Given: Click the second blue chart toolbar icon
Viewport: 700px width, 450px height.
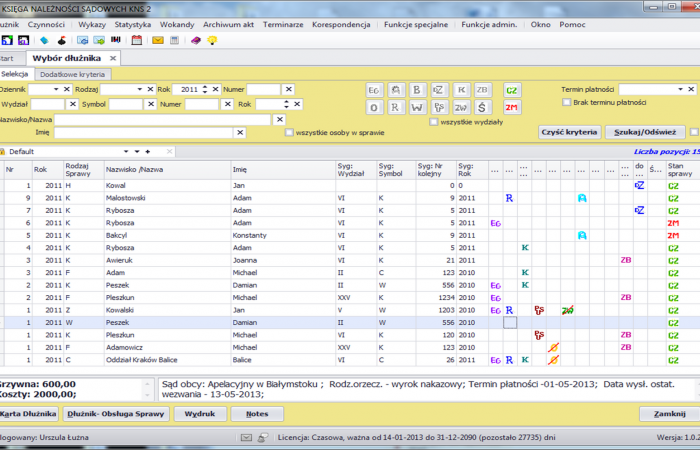Looking at the screenshot, I should [23, 40].
